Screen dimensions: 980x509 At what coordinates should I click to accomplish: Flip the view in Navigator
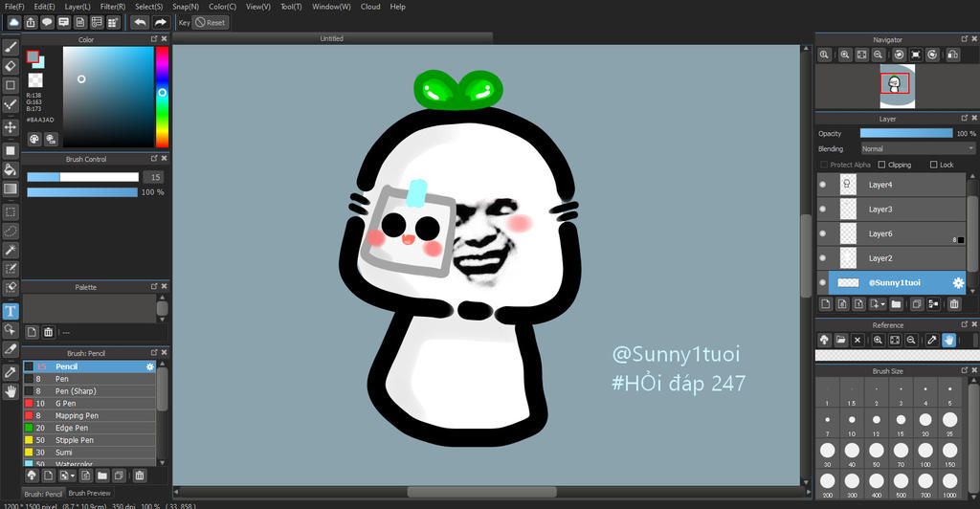click(x=953, y=55)
